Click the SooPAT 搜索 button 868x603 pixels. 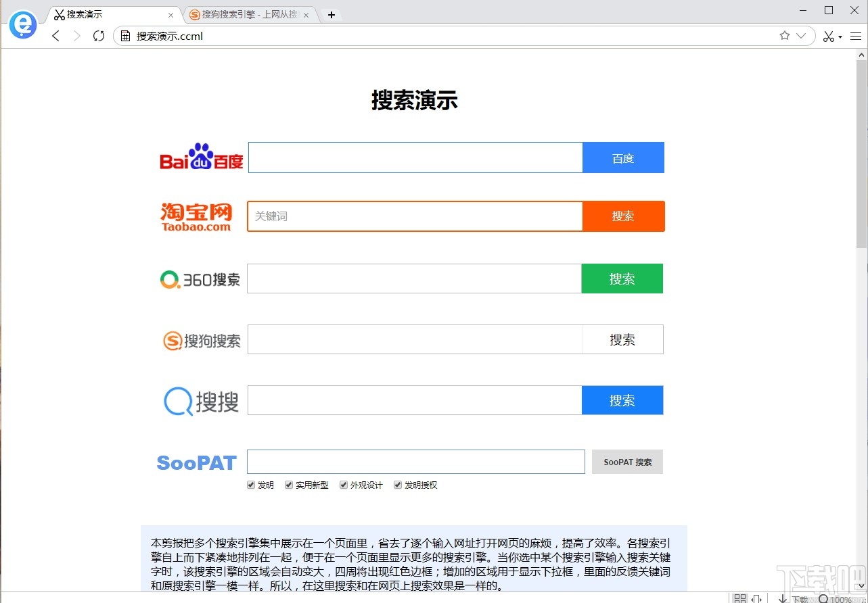pyautogui.click(x=626, y=462)
